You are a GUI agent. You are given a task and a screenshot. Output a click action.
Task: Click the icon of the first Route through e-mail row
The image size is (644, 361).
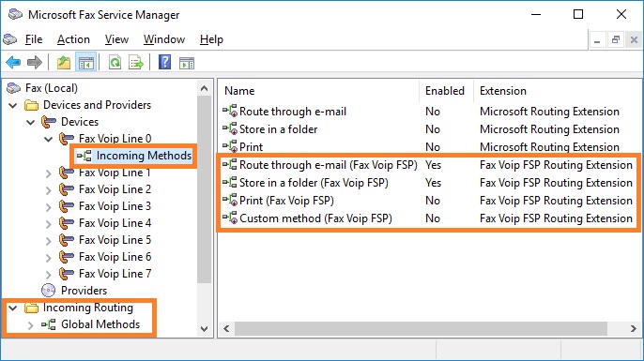(x=230, y=112)
